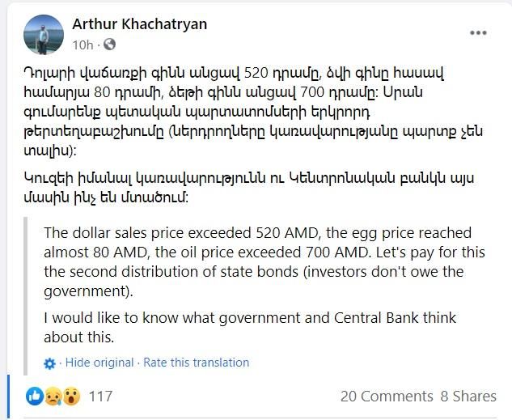Image resolution: width=512 pixels, height=420 pixels.
Task: Open the three-dot post options menu
Action: [x=479, y=34]
